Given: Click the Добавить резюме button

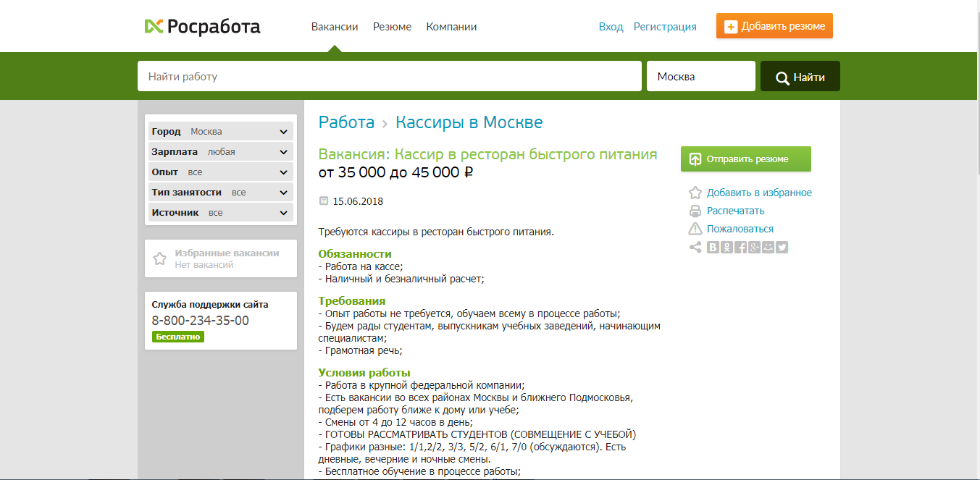Looking at the screenshot, I should pos(774,25).
